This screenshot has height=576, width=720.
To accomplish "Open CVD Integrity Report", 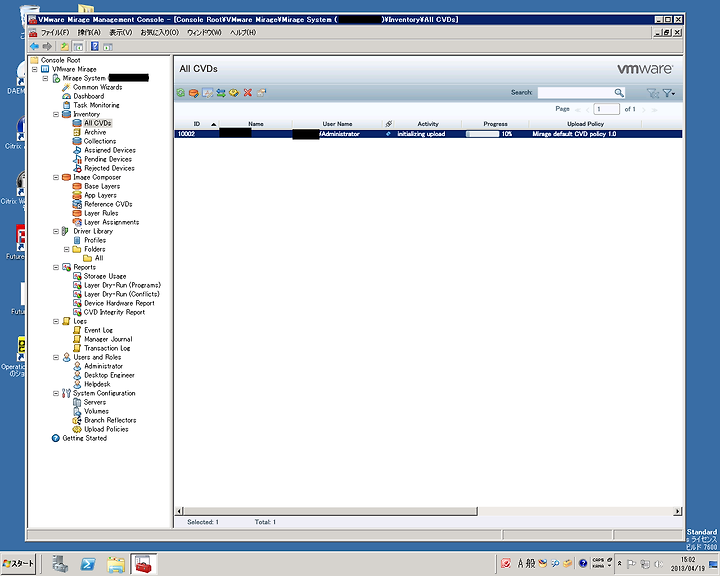I will click(x=114, y=312).
